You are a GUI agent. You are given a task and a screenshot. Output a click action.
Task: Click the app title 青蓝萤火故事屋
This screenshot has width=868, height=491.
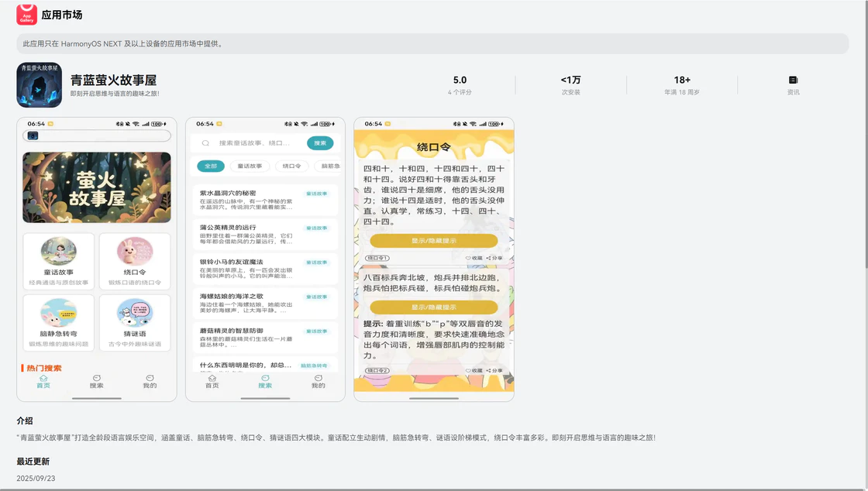coord(113,81)
